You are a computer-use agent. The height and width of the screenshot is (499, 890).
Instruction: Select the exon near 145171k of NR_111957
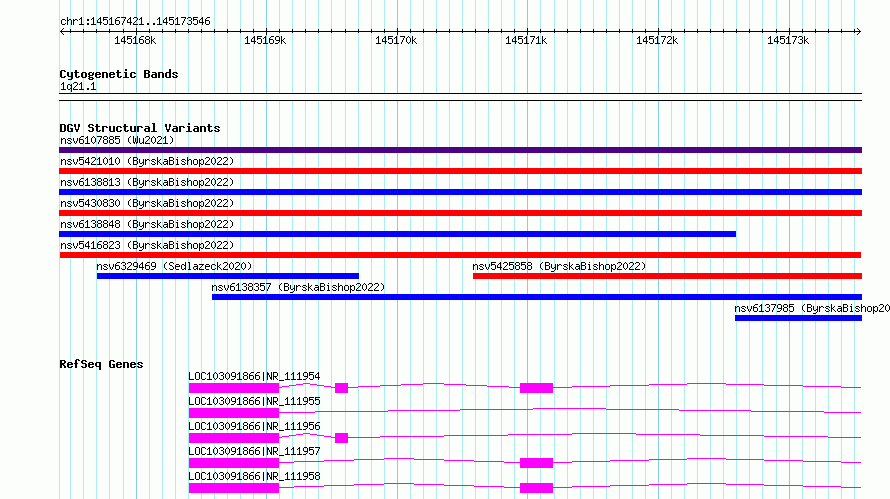pyautogui.click(x=536, y=463)
